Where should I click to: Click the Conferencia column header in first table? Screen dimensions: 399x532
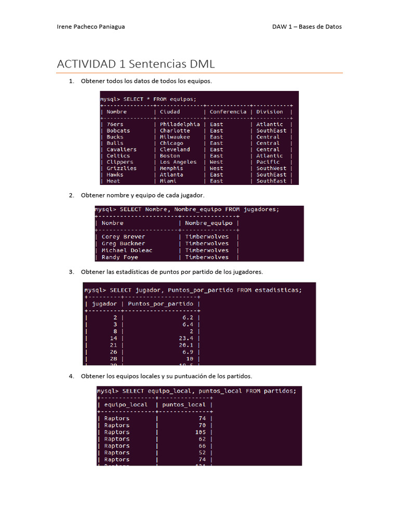click(228, 112)
